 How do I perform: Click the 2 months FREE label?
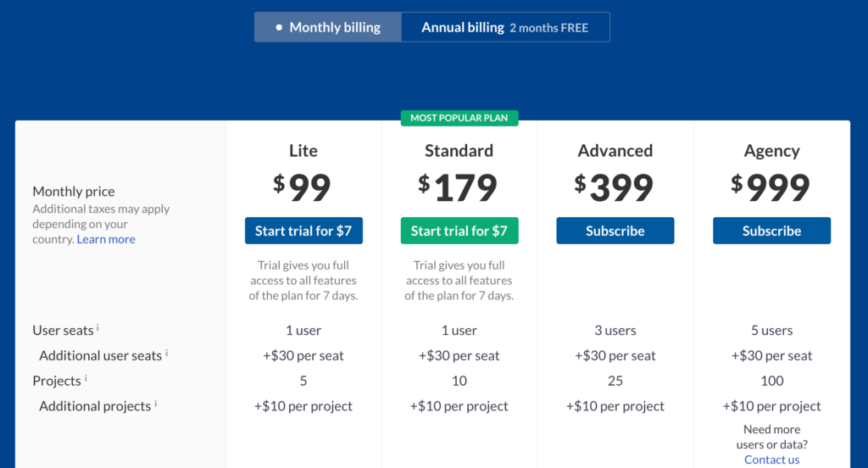click(548, 28)
